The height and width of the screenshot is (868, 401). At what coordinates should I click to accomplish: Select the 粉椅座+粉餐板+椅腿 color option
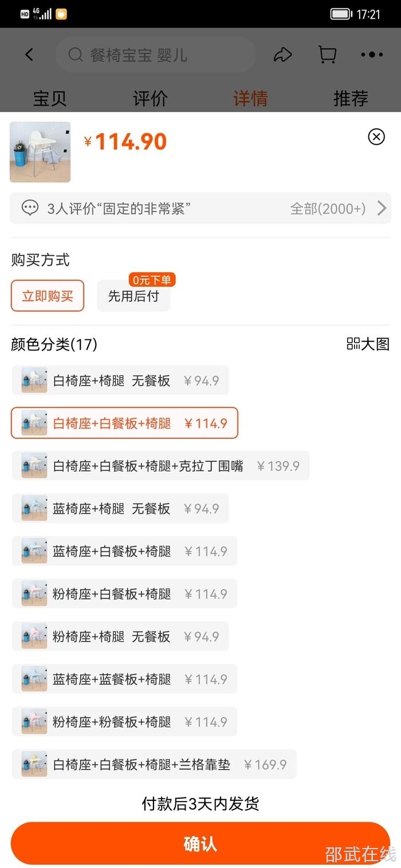click(124, 722)
